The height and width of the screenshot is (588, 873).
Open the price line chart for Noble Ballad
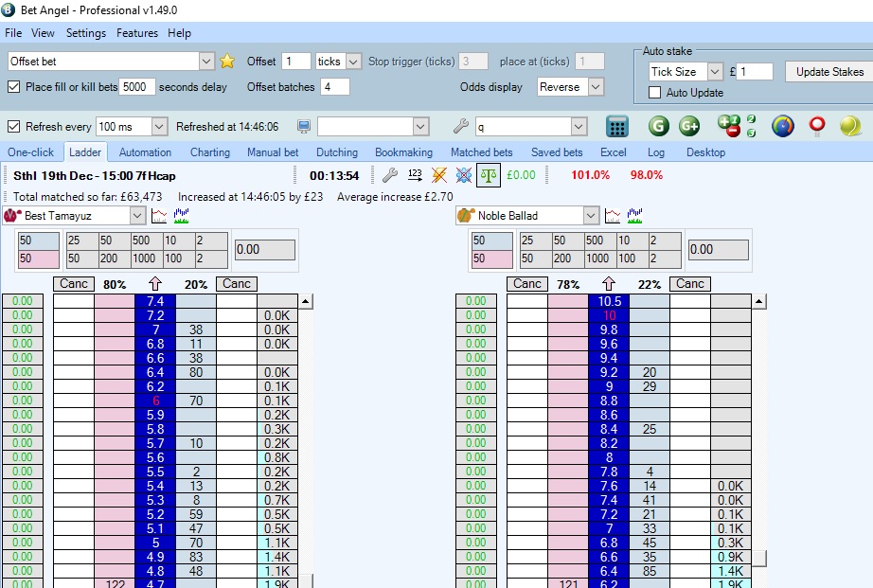(613, 216)
